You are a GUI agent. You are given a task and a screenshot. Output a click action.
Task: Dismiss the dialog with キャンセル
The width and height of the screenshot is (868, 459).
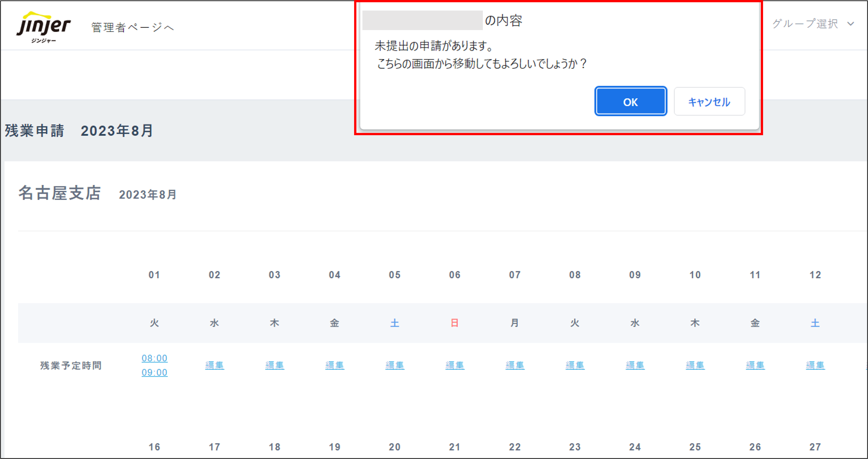tap(709, 101)
